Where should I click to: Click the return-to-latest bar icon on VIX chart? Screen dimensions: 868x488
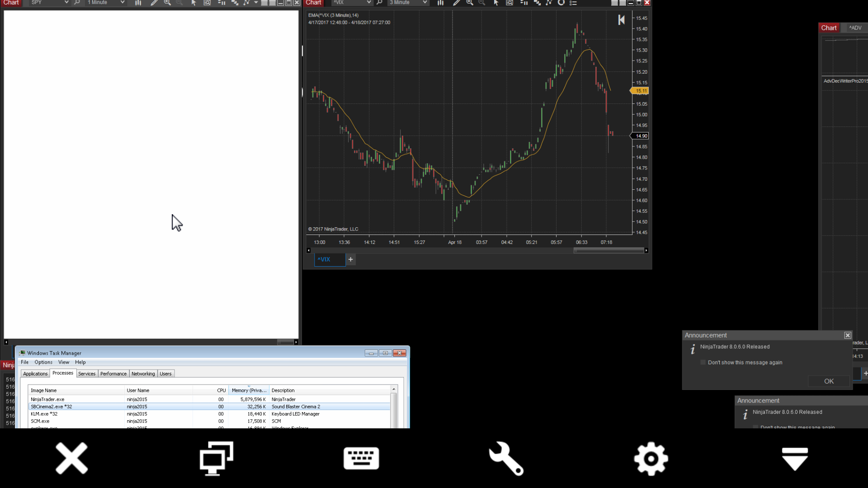pyautogui.click(x=622, y=20)
